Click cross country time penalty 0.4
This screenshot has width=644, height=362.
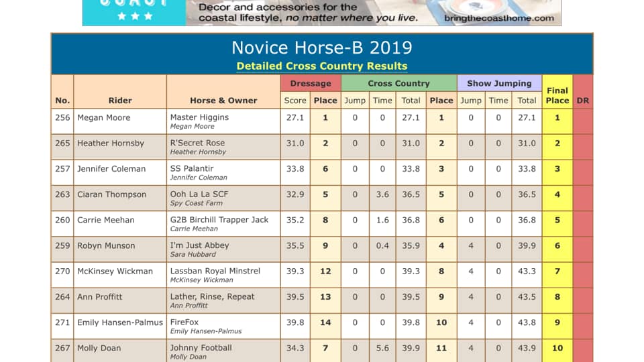[382, 245]
